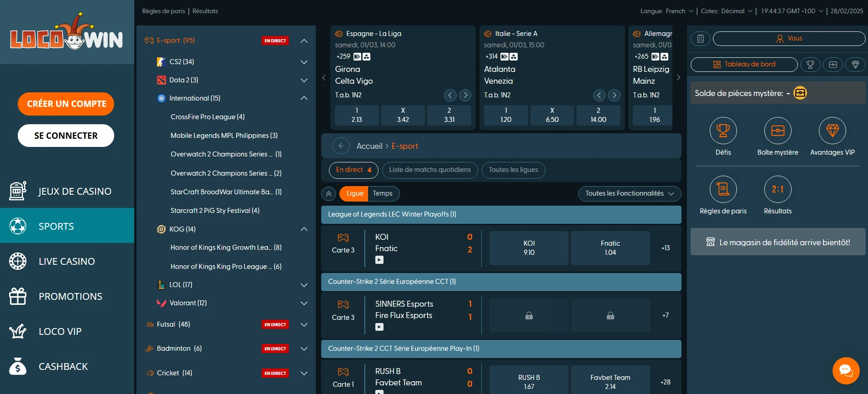Screen dimensions: 868x394
Task: Open Starcraft 2 PiG Sty Festival (4)
Action: [x=215, y=211]
